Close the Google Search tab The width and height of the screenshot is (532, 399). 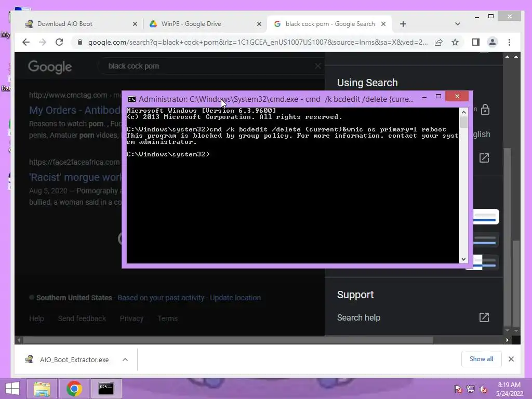tap(383, 24)
